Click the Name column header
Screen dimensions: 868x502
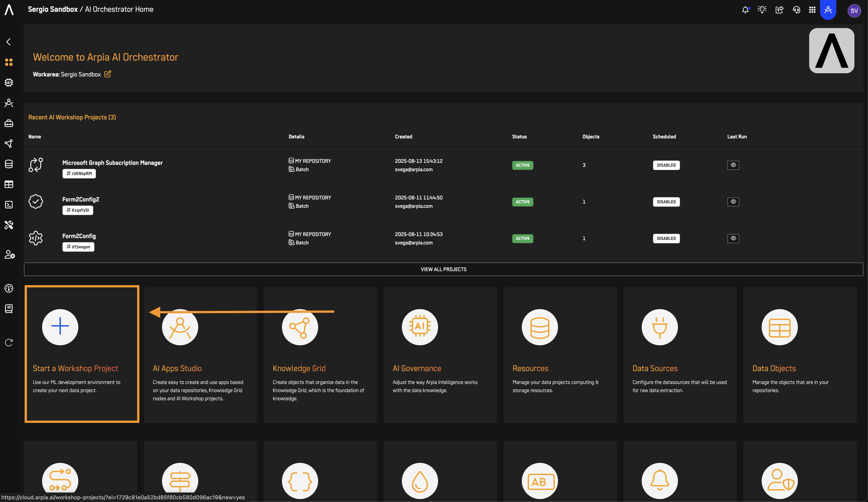click(34, 137)
